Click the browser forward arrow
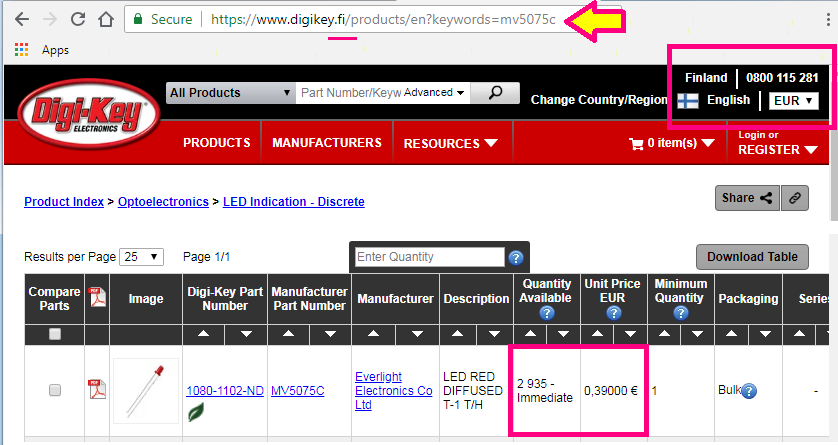The image size is (838, 445). [x=50, y=20]
